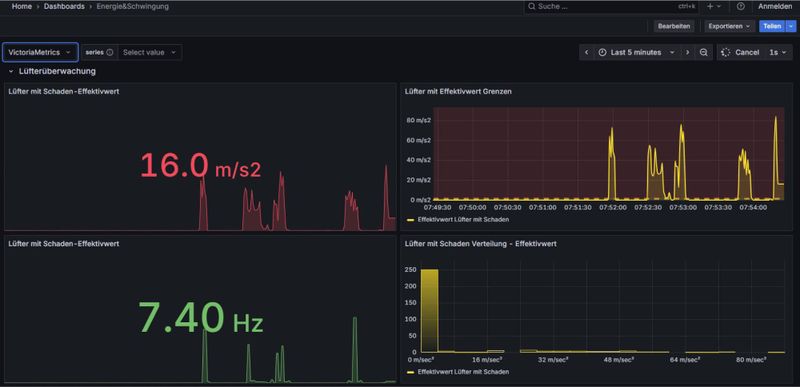This screenshot has width=800, height=387.
Task: Click the title of the 16.0 m/s2 panel
Action: click(64, 92)
